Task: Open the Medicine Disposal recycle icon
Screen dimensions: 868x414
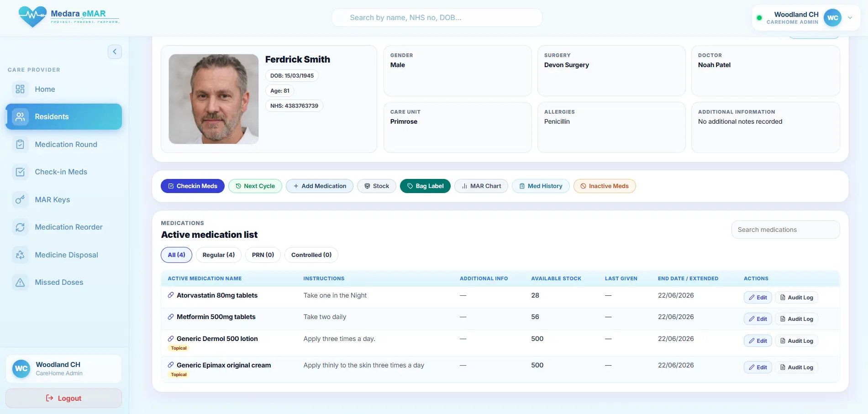Action: pyautogui.click(x=20, y=255)
